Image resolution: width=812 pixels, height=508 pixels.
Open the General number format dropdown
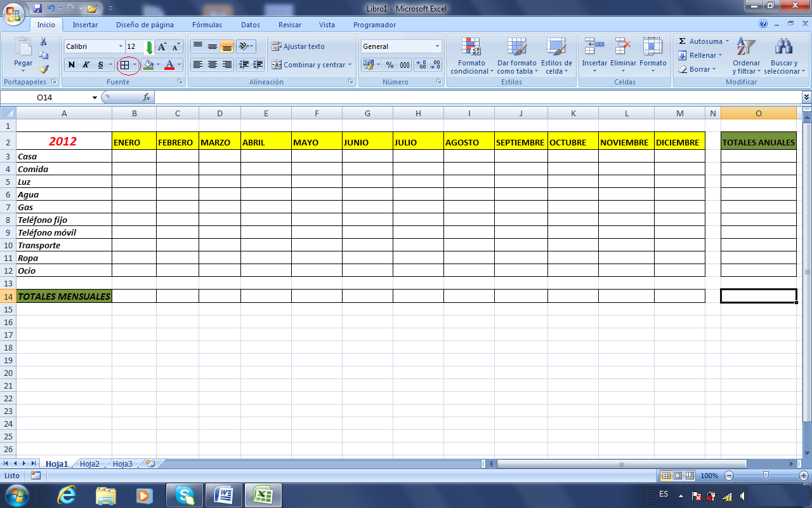click(437, 46)
